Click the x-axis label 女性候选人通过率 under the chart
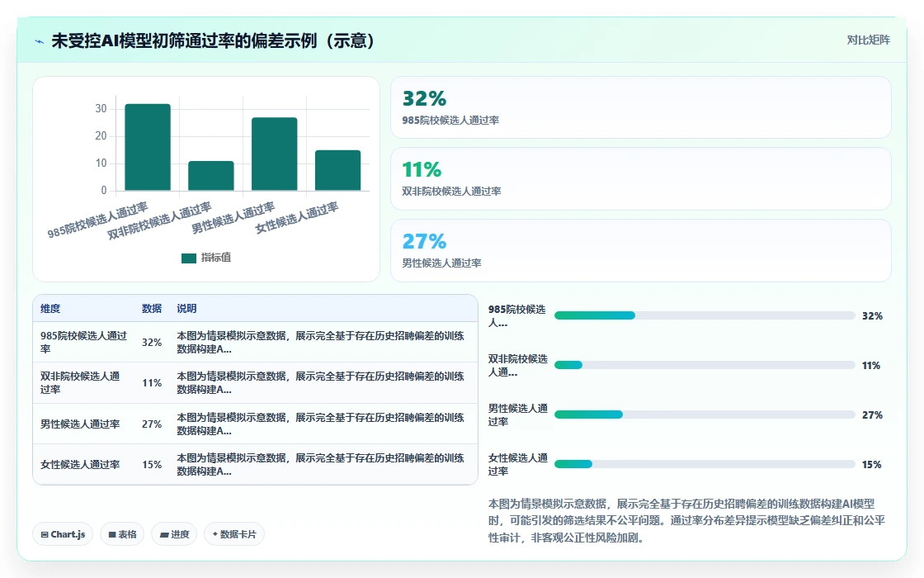Image resolution: width=924 pixels, height=578 pixels. coord(296,218)
